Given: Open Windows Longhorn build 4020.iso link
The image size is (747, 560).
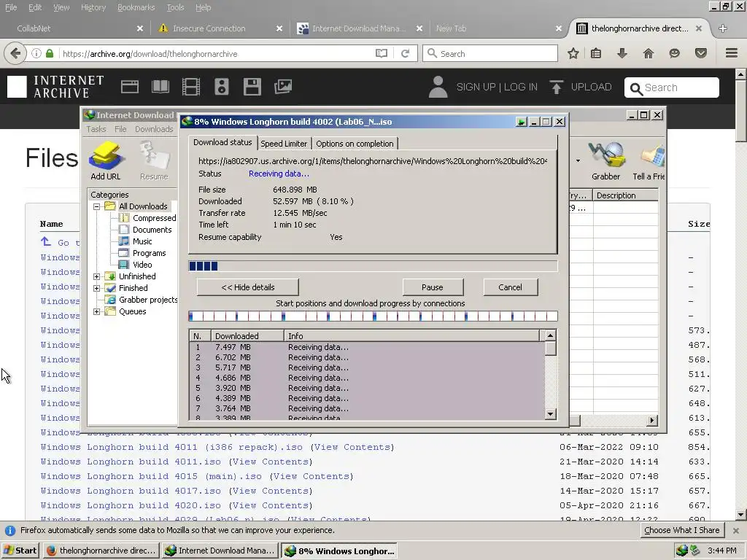Looking at the screenshot, I should [131, 506].
